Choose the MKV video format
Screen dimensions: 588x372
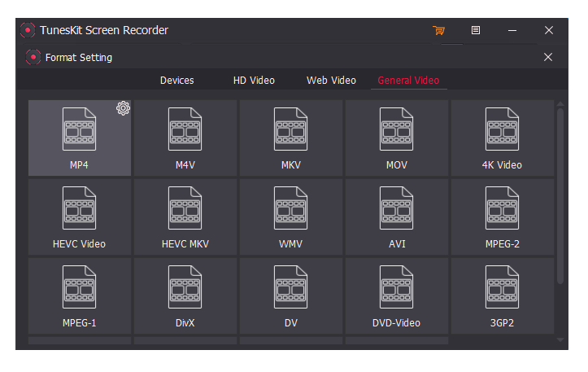click(290, 138)
